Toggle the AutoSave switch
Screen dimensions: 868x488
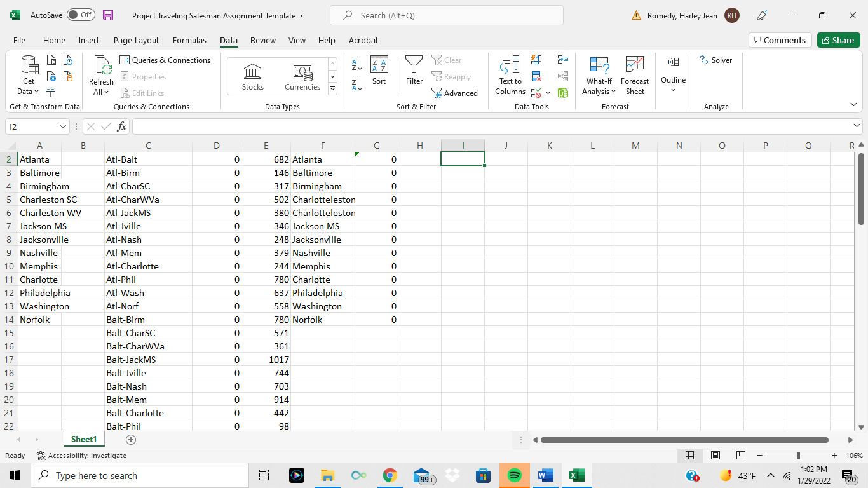pos(81,15)
